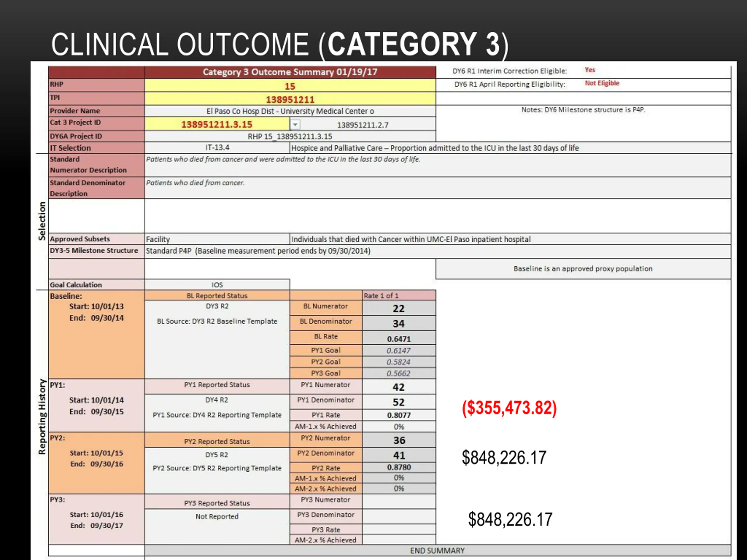Screen dimensions: 747x560
Task: Select the Cat 3 Project ID value 138951211.3.15
Action: click(x=217, y=125)
